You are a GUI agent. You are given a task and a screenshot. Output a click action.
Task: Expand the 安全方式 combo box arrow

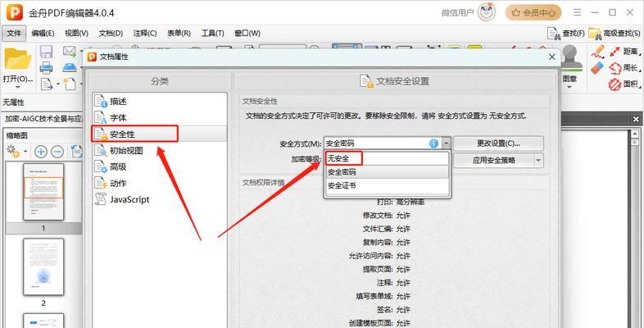coord(447,143)
